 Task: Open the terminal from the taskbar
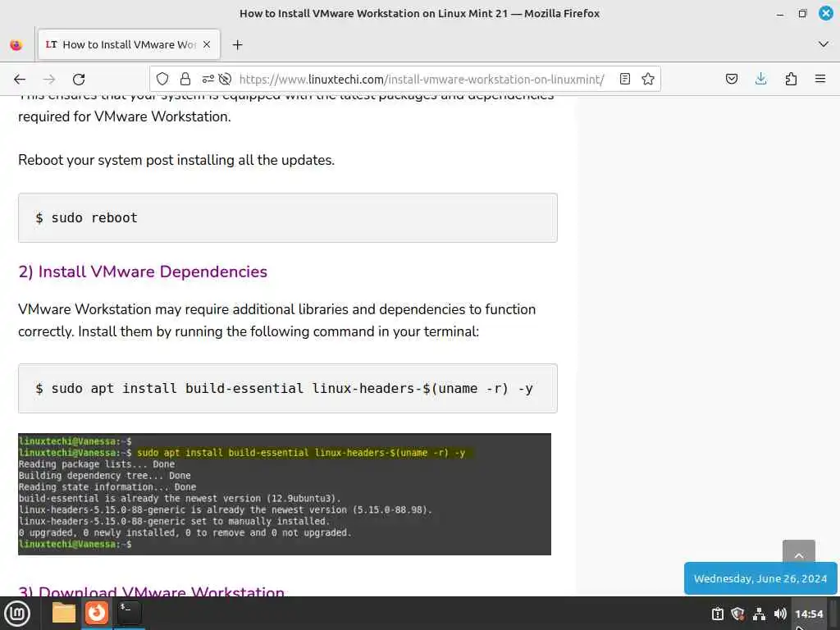point(129,613)
